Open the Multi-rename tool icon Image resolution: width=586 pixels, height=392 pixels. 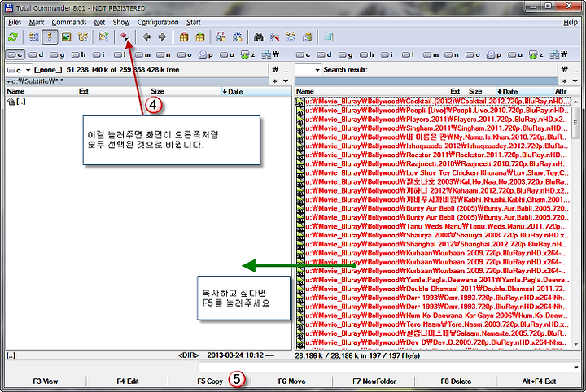pyautogui.click(x=275, y=37)
